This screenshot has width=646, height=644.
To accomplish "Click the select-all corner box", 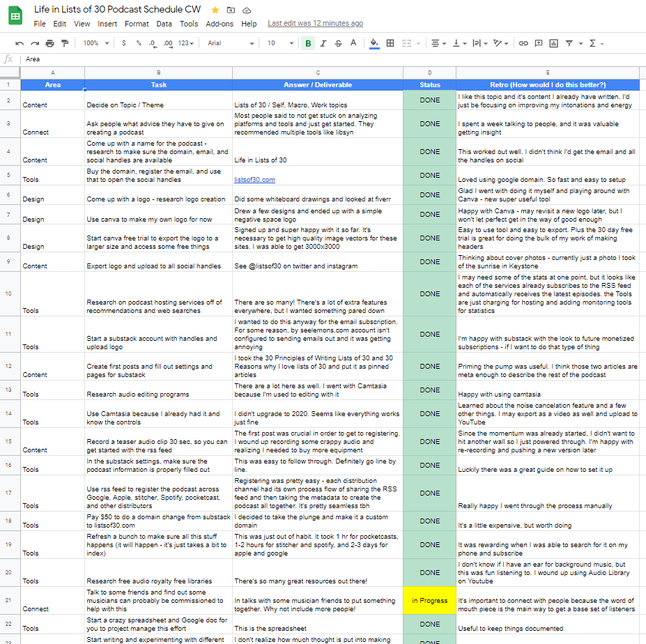I will pyautogui.click(x=10, y=72).
